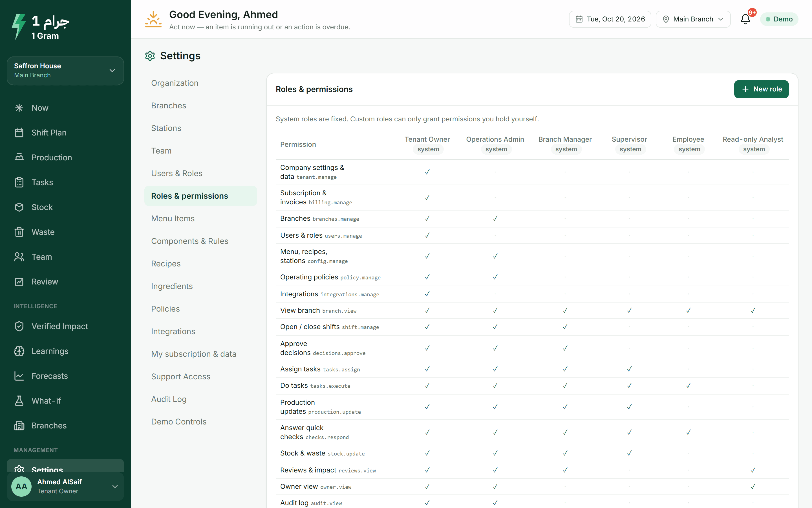
Task: Click the billing.manage permission code
Action: point(330,203)
